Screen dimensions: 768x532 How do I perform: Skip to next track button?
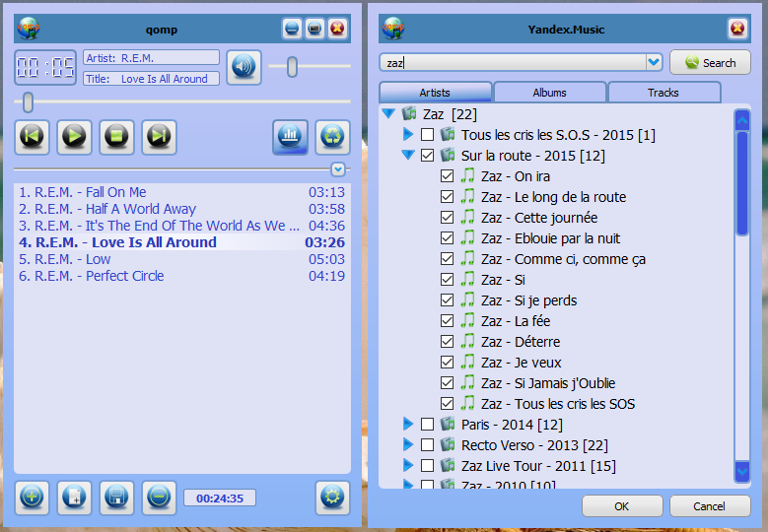click(159, 137)
